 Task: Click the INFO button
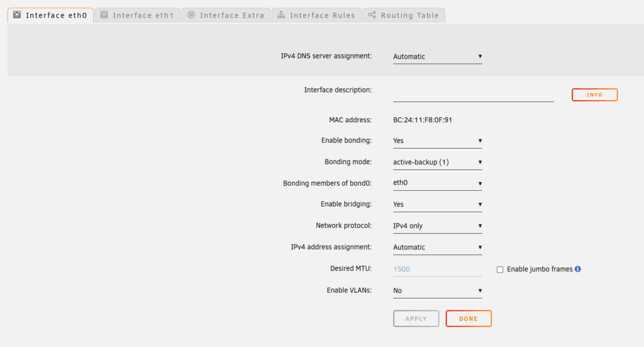click(x=594, y=95)
